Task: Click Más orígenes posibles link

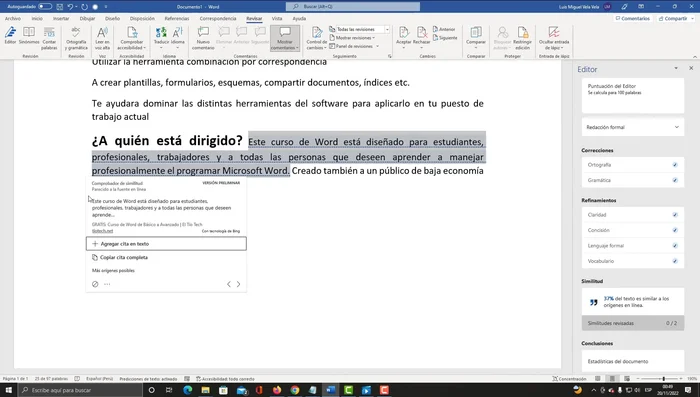Action: 113,271
